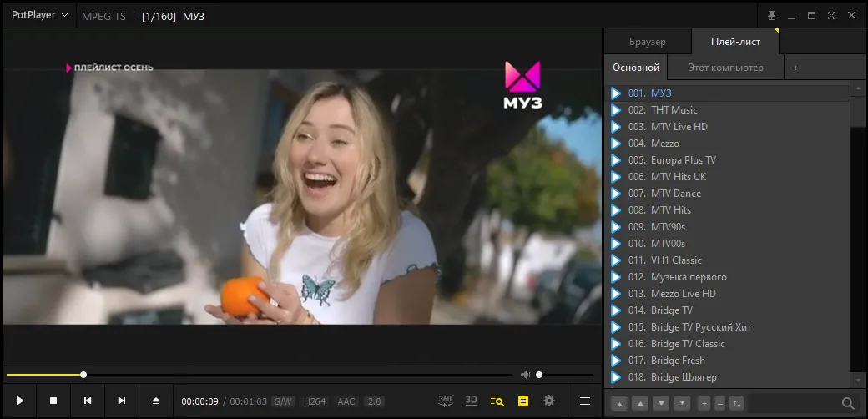This screenshot has width=868, height=419.
Task: Open the PotPlayer main menu dropdown
Action: (39, 15)
